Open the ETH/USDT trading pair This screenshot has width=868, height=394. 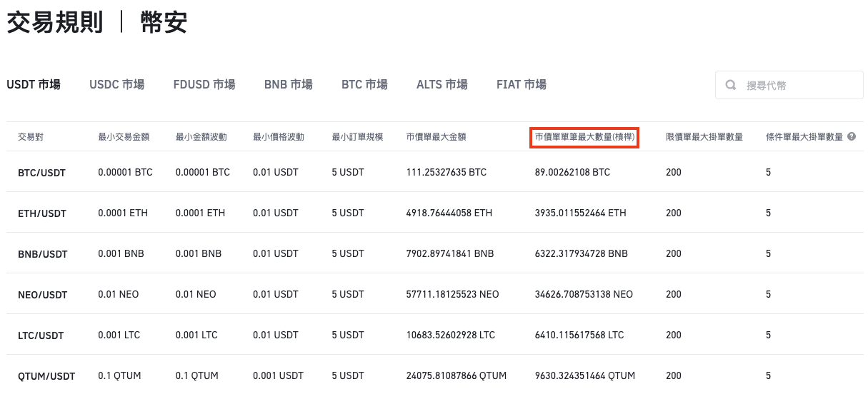click(x=42, y=213)
